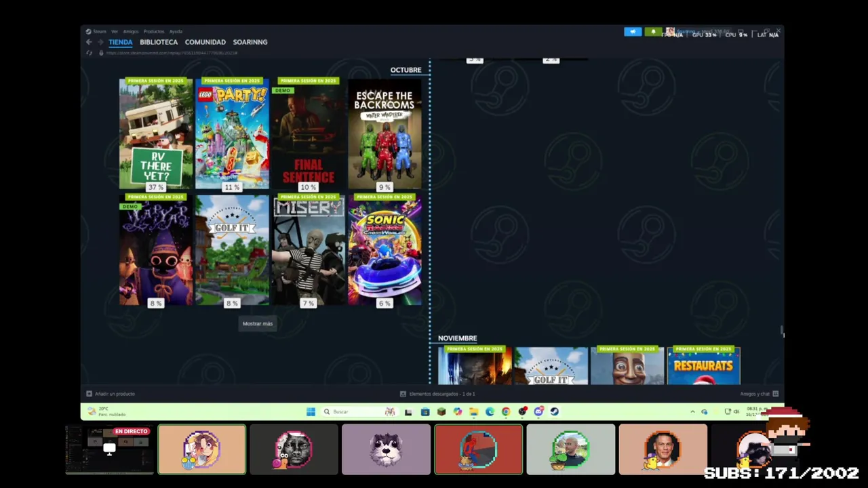Open the SOARINNG profile tab
The image size is (868, 488).
(x=250, y=42)
